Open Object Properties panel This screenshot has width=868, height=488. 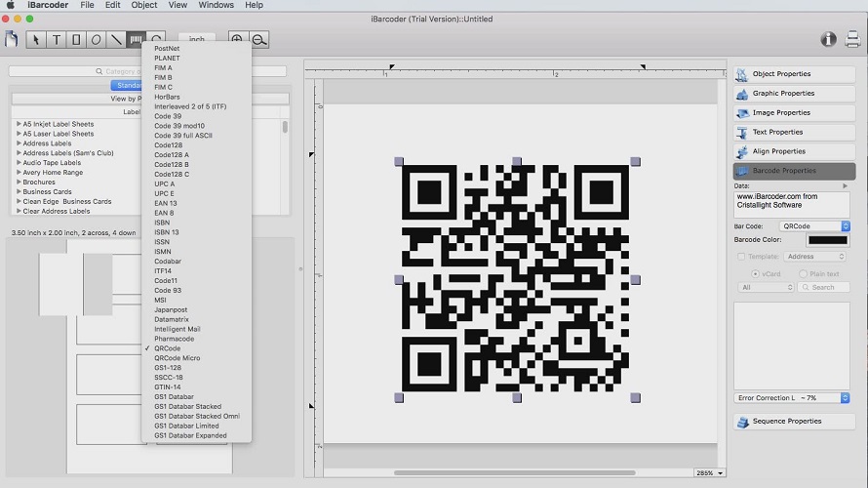(795, 74)
